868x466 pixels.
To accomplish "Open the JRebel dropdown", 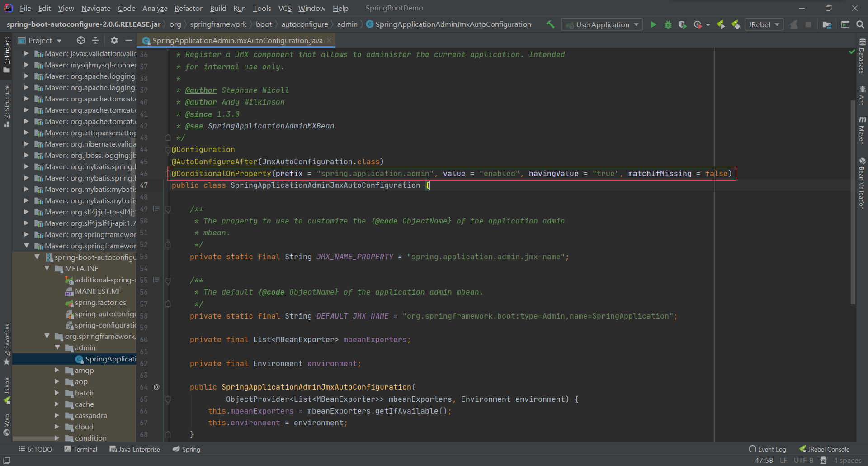I will pos(764,24).
